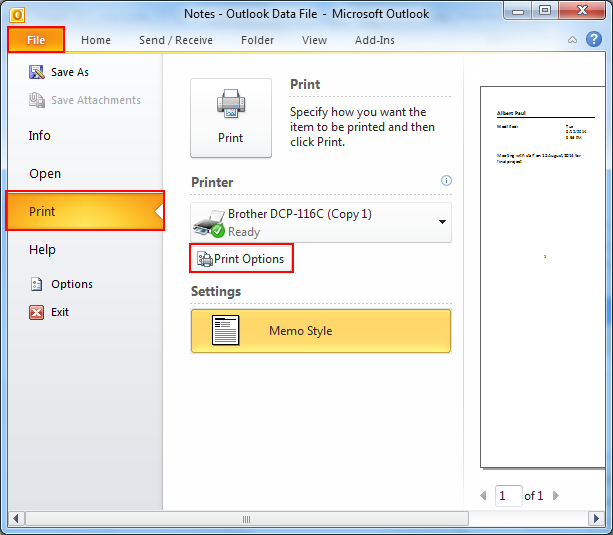
Task: Maximize the Outlook window
Action: (545, 11)
